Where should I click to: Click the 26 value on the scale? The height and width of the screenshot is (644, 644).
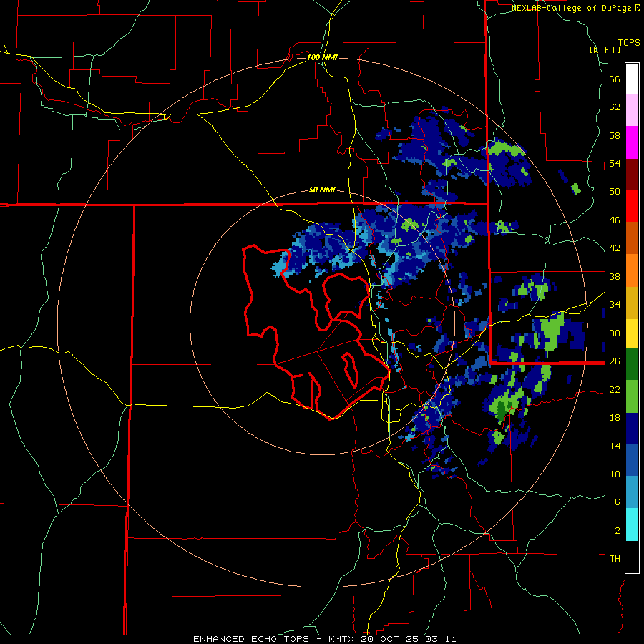point(615,361)
